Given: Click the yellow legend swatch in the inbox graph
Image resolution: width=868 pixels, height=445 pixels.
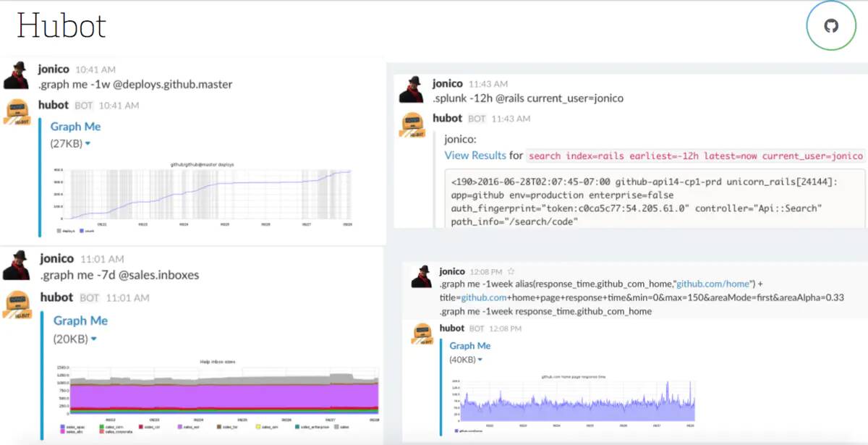Looking at the screenshot, I should [x=257, y=427].
